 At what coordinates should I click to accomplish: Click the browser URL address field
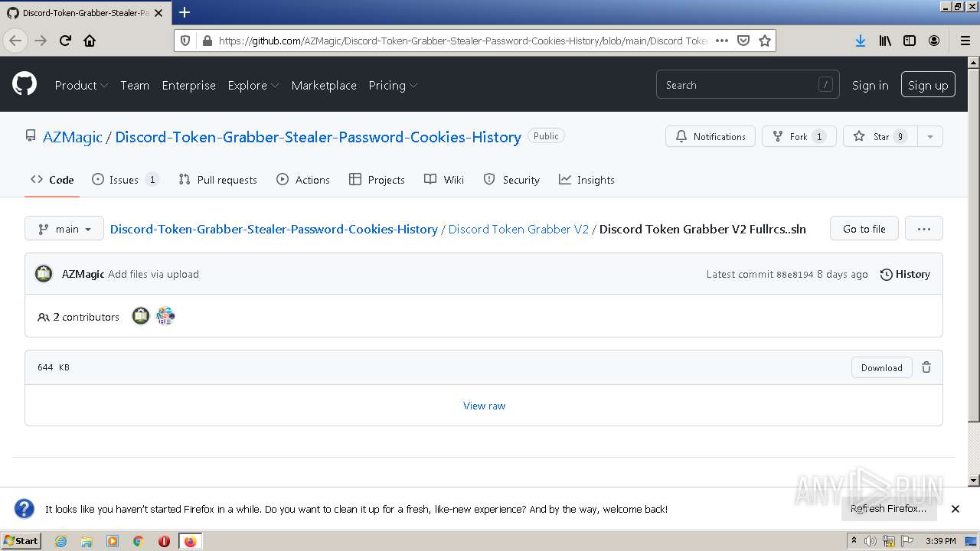[x=462, y=41]
